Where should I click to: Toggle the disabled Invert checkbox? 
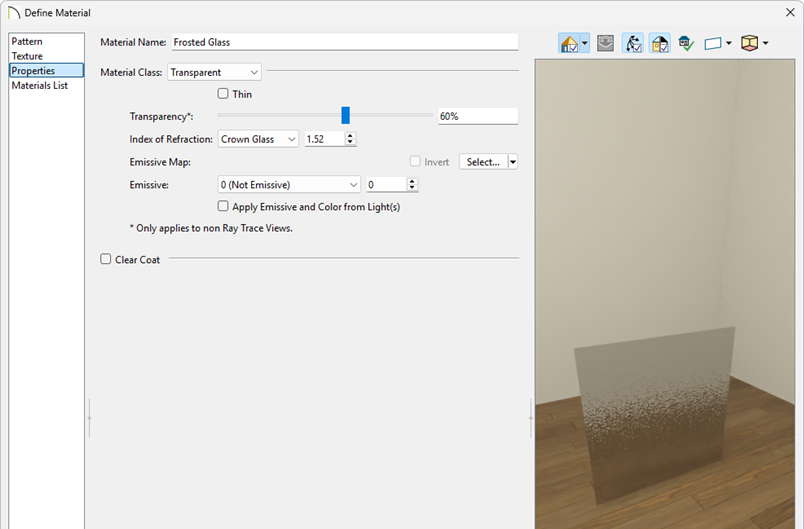point(415,161)
